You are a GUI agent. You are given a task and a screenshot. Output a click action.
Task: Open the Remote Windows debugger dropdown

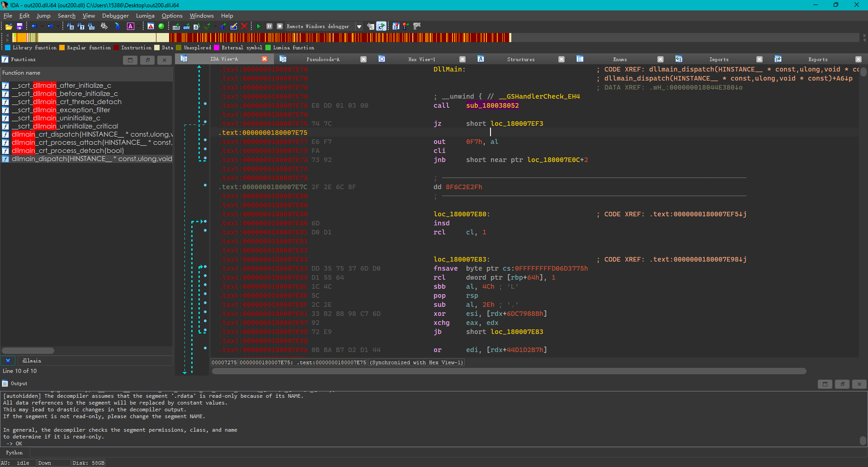(x=359, y=26)
